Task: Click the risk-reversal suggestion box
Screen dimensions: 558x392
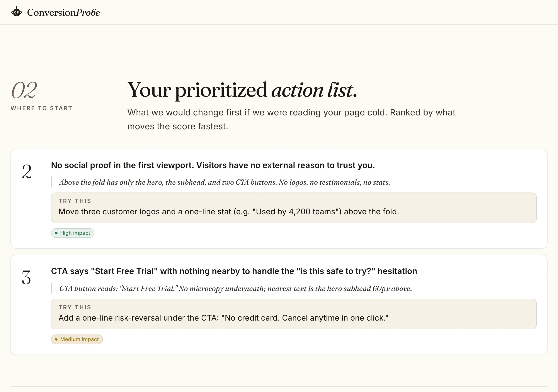Action: [x=294, y=314]
